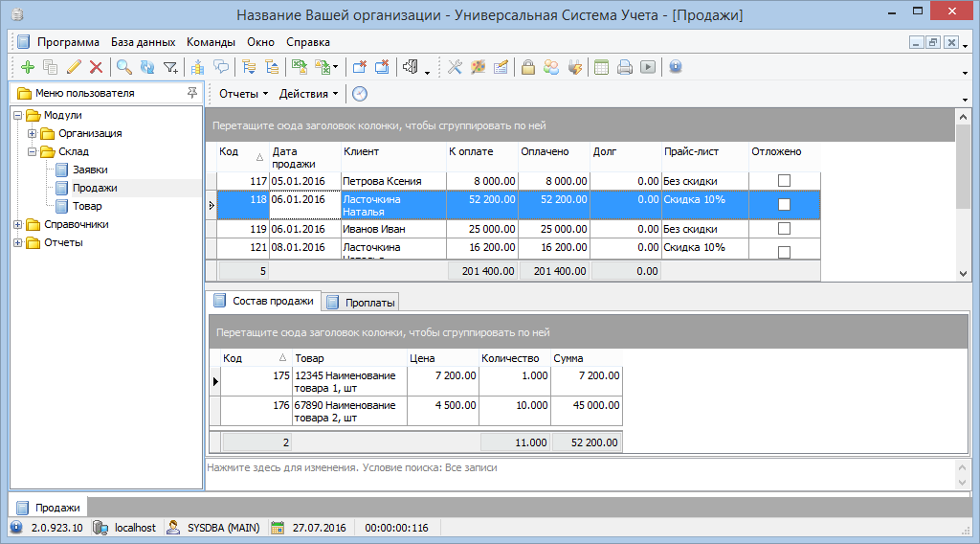Toggle Отложено checkbox for Иванов Иван

point(784,229)
